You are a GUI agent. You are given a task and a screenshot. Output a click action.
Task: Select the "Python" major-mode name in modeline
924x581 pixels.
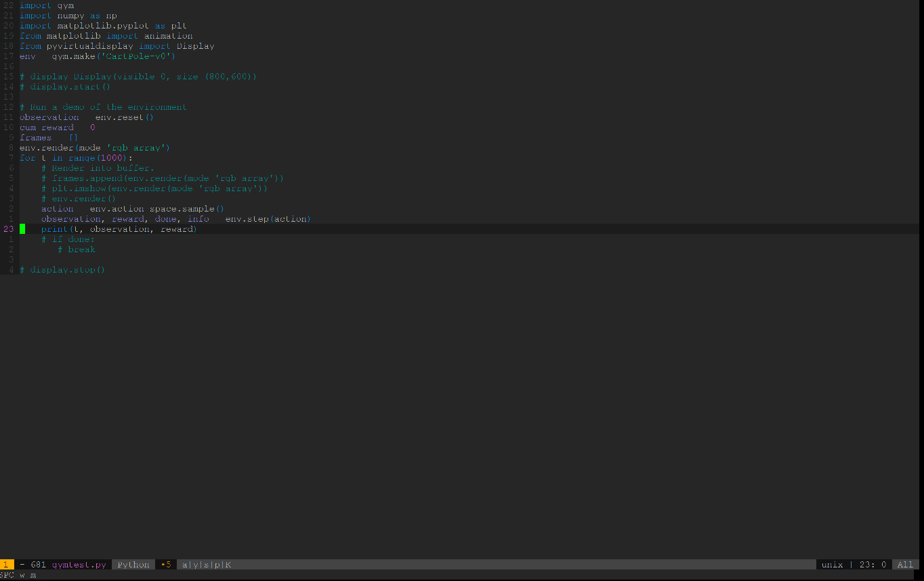click(133, 564)
